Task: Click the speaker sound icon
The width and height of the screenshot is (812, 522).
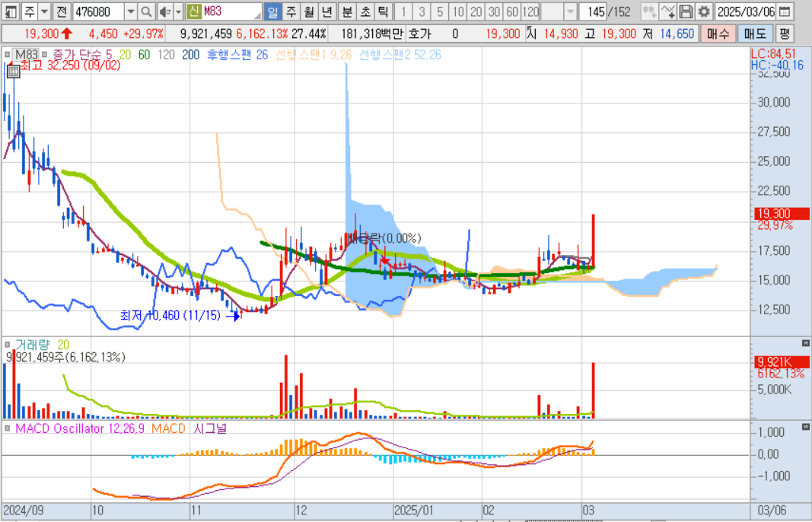Action: click(164, 11)
